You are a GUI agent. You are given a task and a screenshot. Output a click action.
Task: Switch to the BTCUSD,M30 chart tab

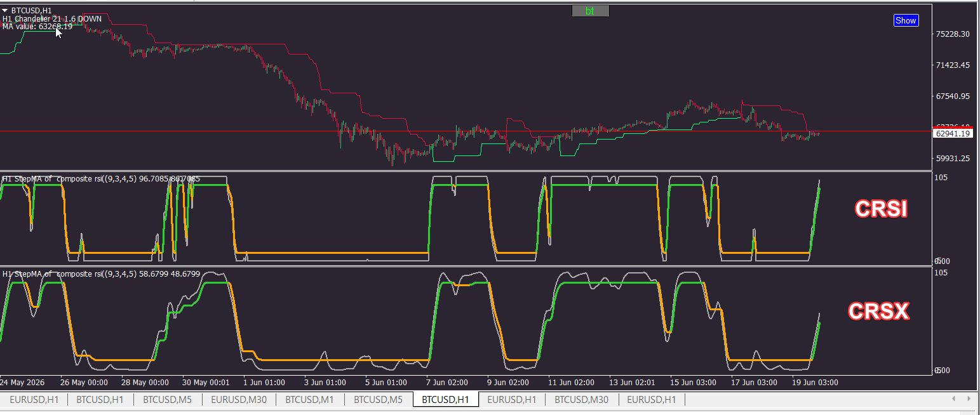(x=581, y=399)
